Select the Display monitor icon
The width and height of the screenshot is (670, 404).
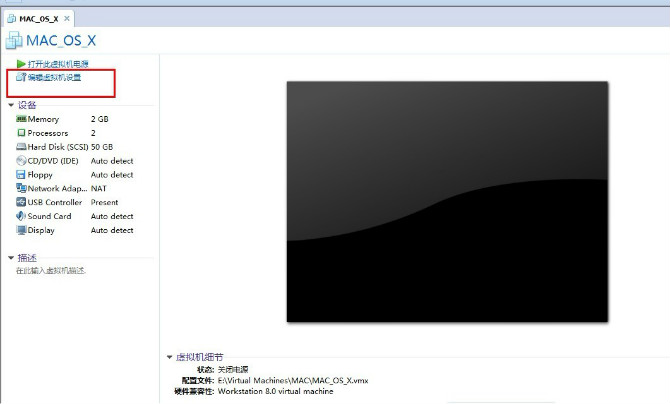(x=21, y=230)
